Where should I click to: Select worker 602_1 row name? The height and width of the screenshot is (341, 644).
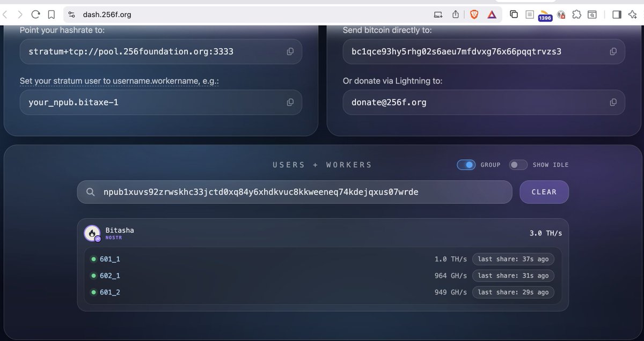(x=110, y=276)
